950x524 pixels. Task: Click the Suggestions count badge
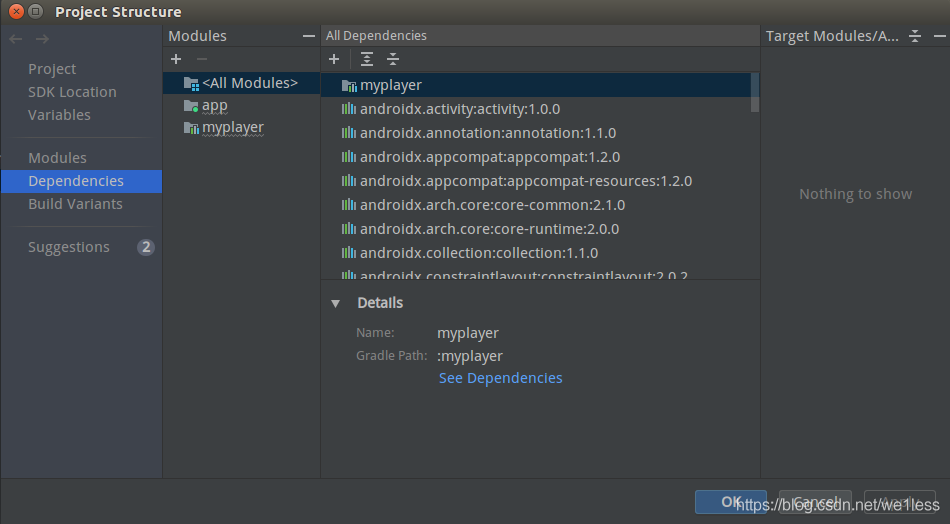pos(145,247)
